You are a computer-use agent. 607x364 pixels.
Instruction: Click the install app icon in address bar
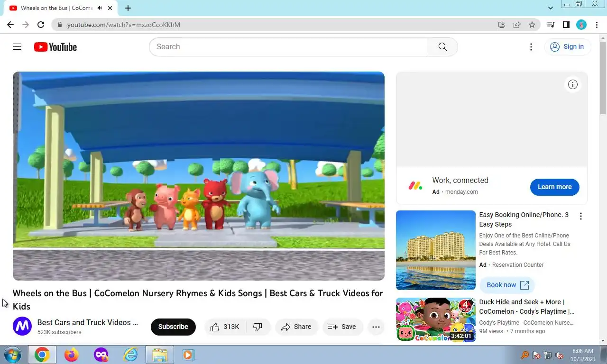click(x=502, y=25)
